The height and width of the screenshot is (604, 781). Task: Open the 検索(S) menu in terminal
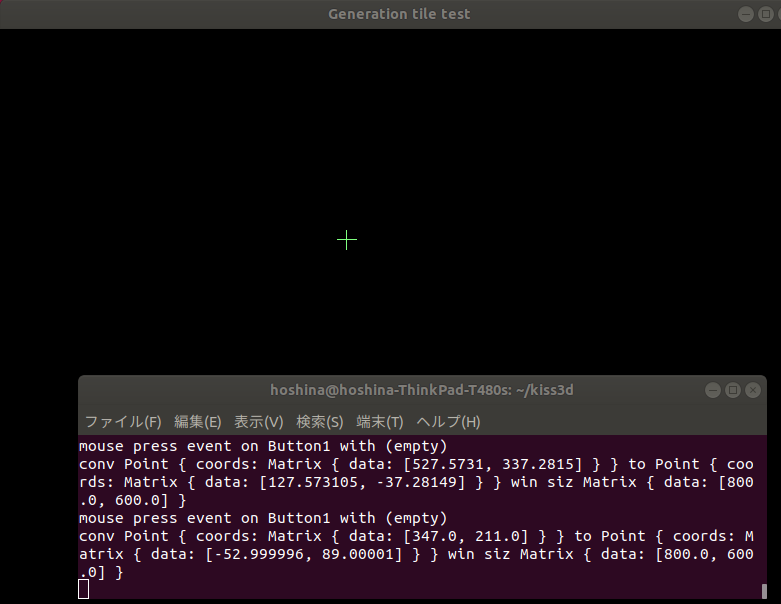(320, 422)
